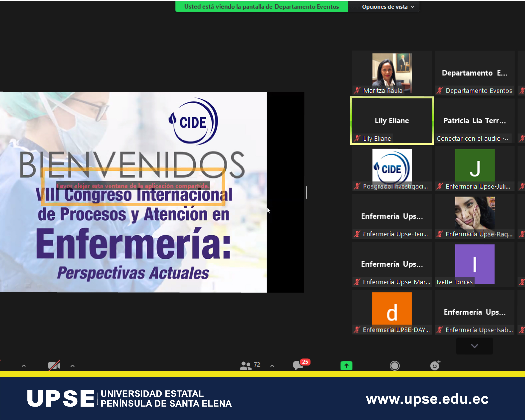Select Maritza Paula video thumbnail
Viewport: 525px width, 420px height.
[392, 73]
